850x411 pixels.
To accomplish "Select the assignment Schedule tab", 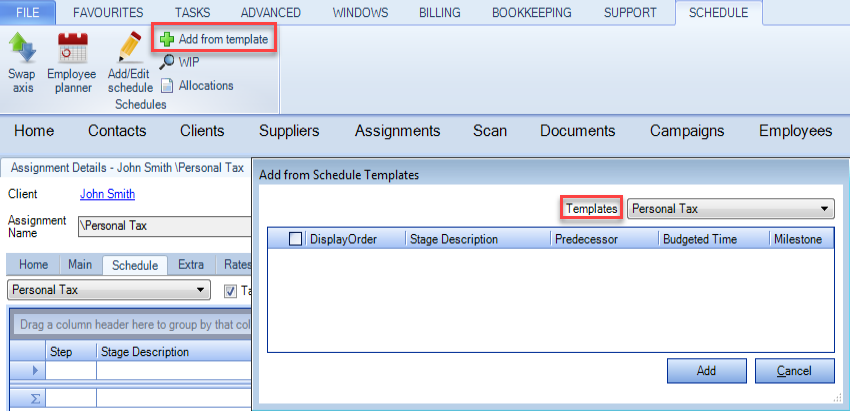I will click(135, 265).
